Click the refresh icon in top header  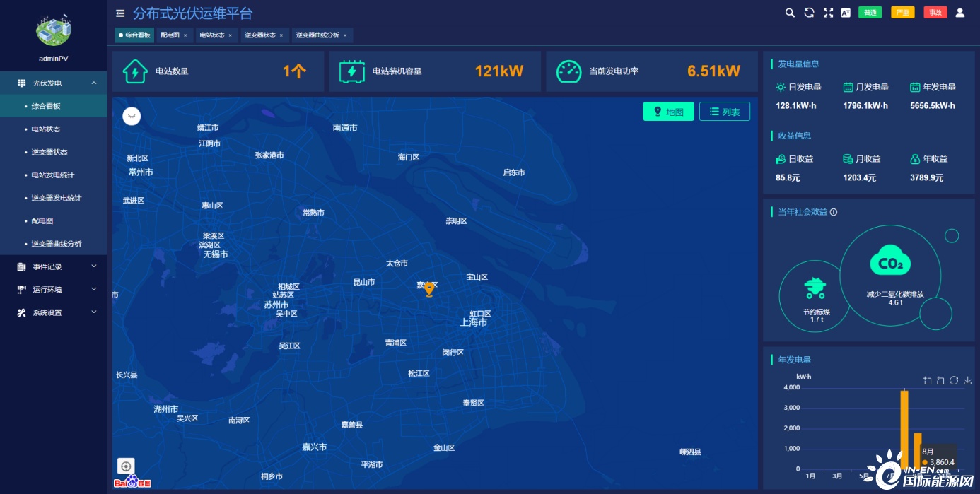(x=809, y=13)
